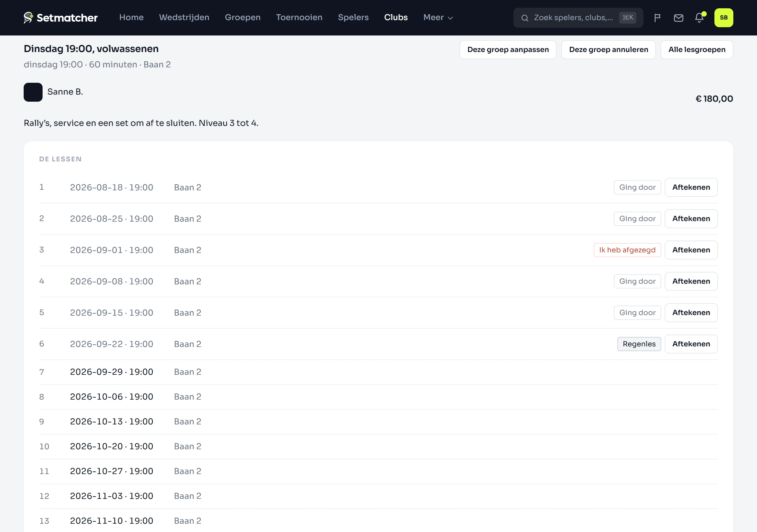This screenshot has width=757, height=532.
Task: Click the Ik heb afgezegd badge
Action: pos(627,250)
